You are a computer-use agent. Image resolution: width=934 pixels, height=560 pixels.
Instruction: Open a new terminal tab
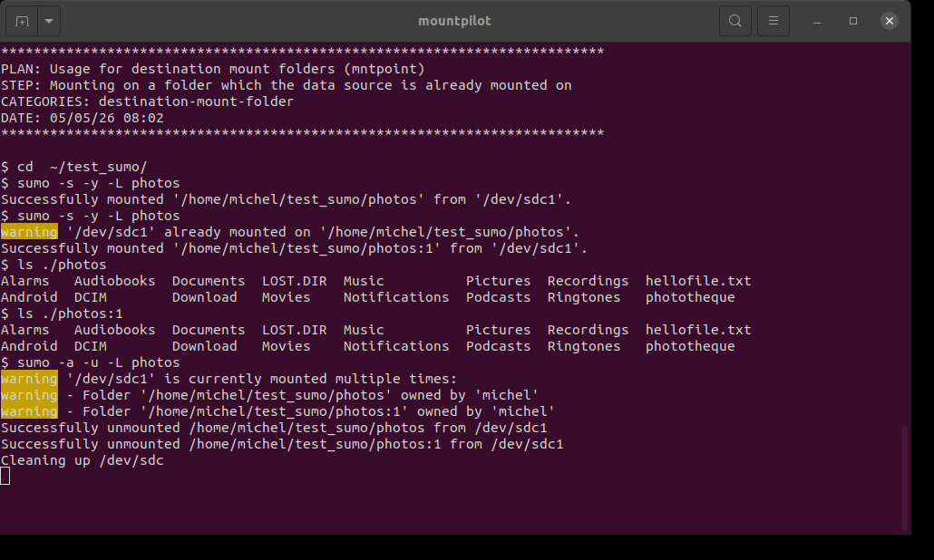tap(22, 21)
